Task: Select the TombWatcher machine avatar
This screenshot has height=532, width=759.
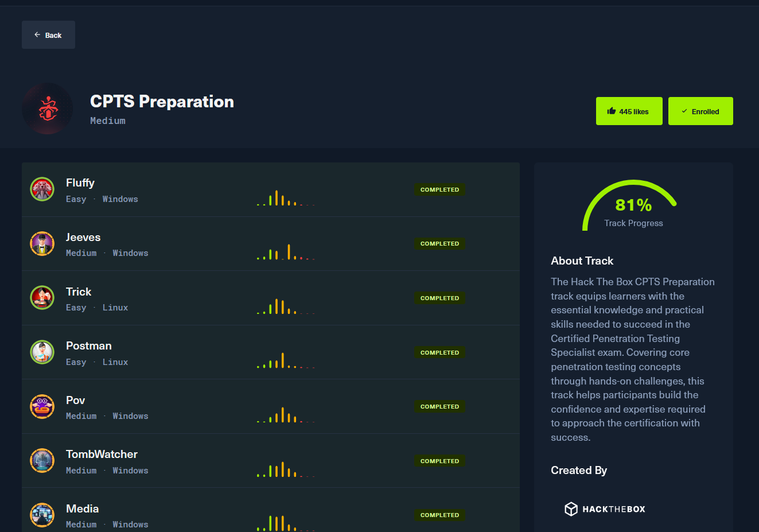Action: (42, 460)
